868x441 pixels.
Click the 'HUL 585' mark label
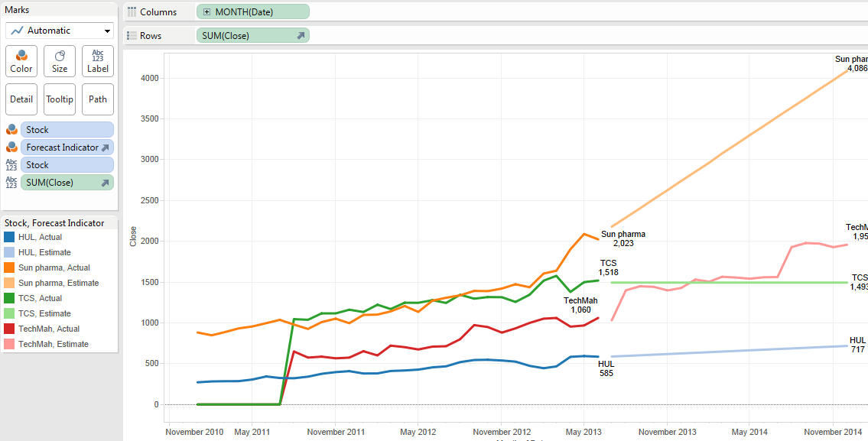click(606, 368)
